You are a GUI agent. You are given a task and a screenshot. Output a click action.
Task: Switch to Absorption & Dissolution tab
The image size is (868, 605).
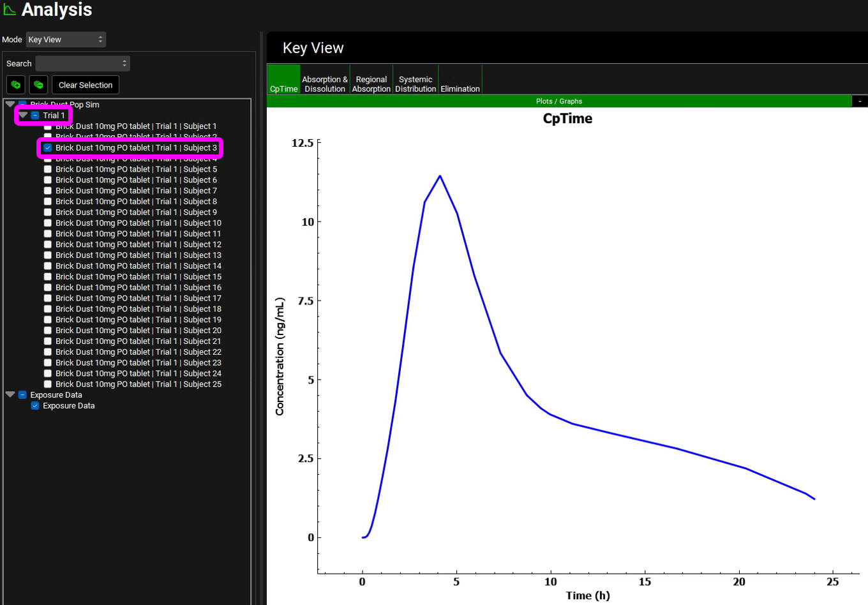pos(325,84)
